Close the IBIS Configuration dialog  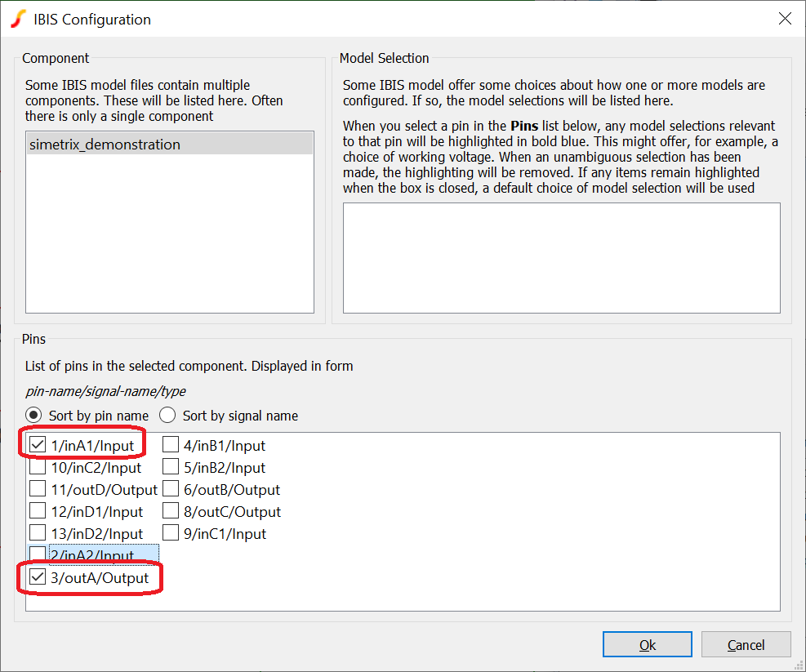pyautogui.click(x=785, y=19)
